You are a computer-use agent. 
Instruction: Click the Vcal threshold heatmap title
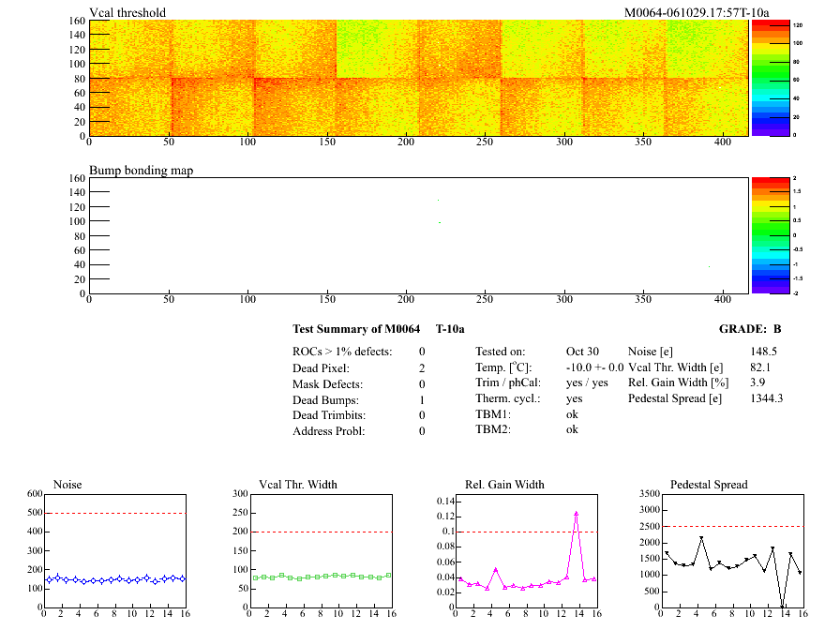pyautogui.click(x=127, y=12)
